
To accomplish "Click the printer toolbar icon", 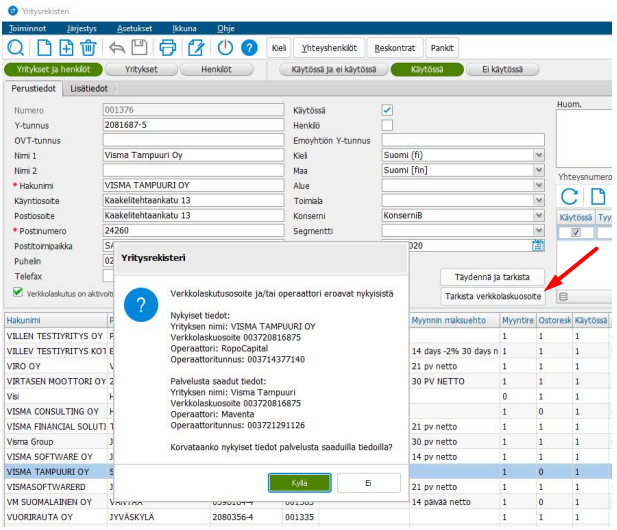I will 168,48.
